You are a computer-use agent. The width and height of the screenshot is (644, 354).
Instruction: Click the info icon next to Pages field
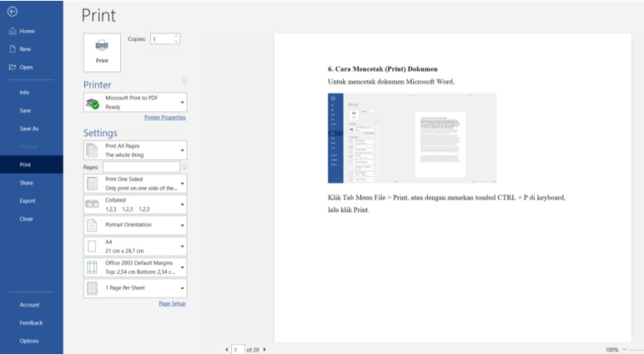click(x=184, y=167)
